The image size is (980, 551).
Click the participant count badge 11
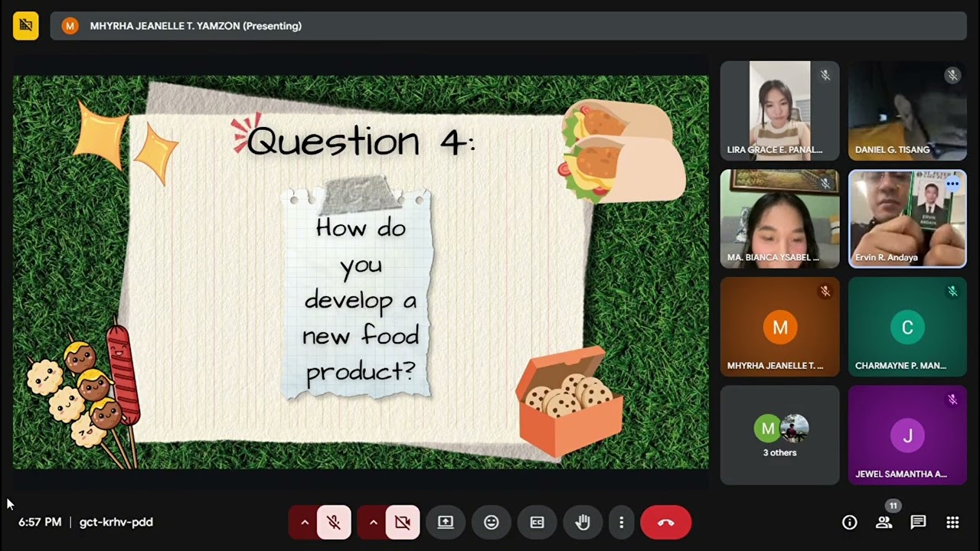pyautogui.click(x=893, y=506)
